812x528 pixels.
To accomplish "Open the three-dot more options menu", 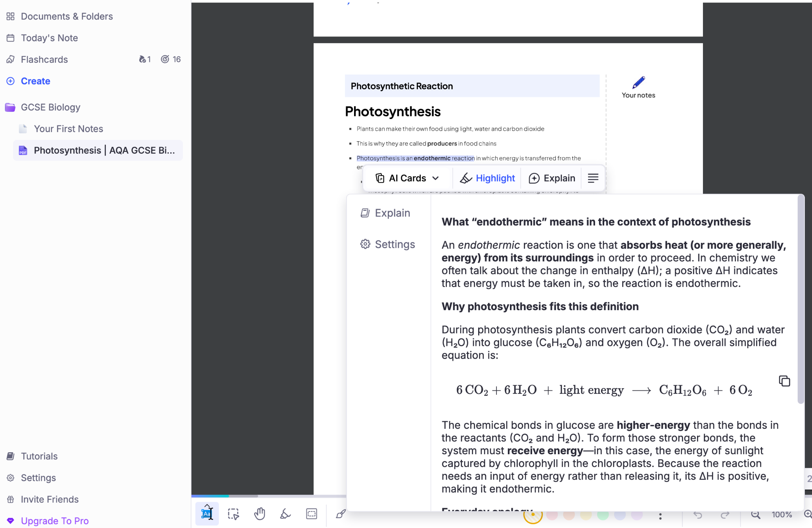I will click(x=660, y=516).
